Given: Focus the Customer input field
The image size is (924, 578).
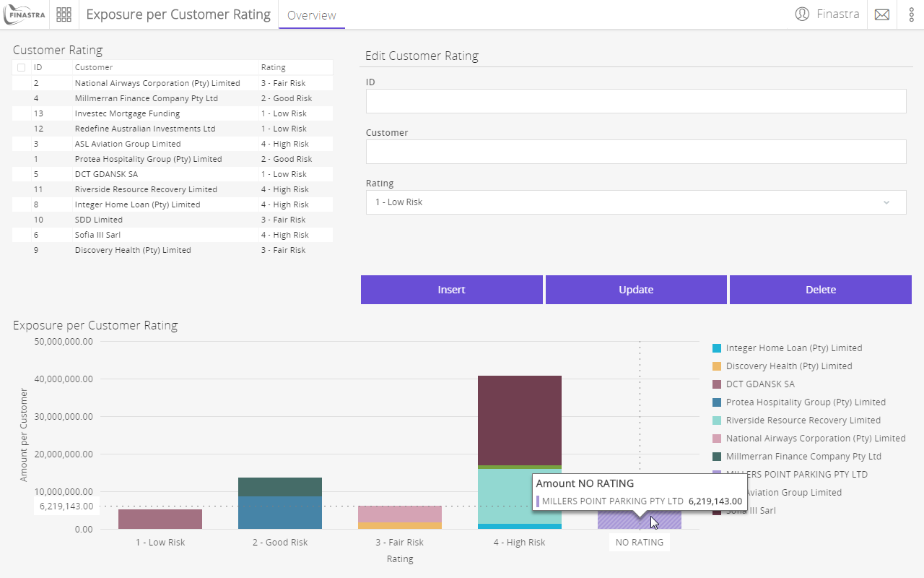Looking at the screenshot, I should coord(636,152).
